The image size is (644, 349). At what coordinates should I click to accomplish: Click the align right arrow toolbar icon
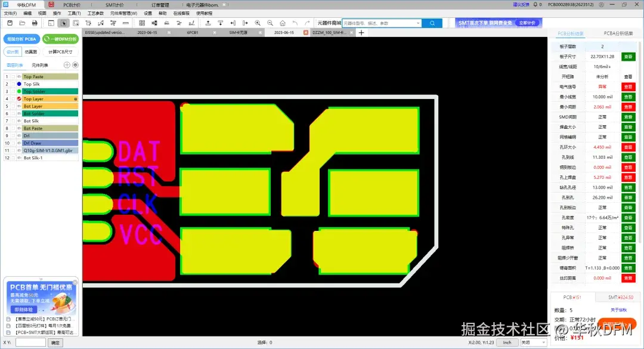[245, 23]
